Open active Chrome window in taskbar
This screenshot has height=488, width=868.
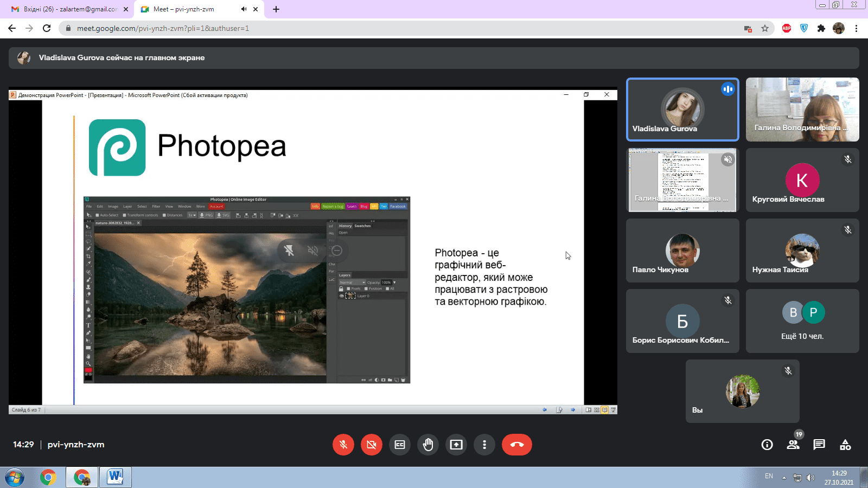[82, 478]
